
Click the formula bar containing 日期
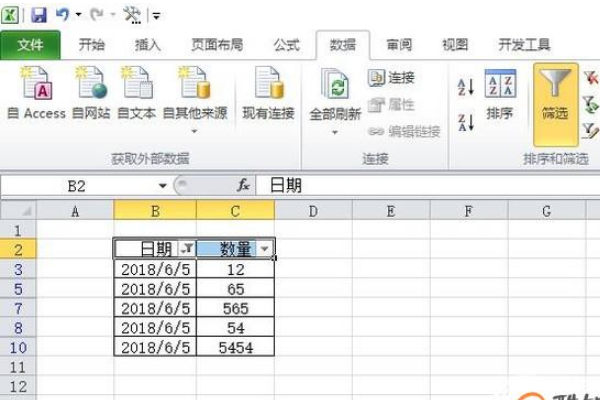428,186
